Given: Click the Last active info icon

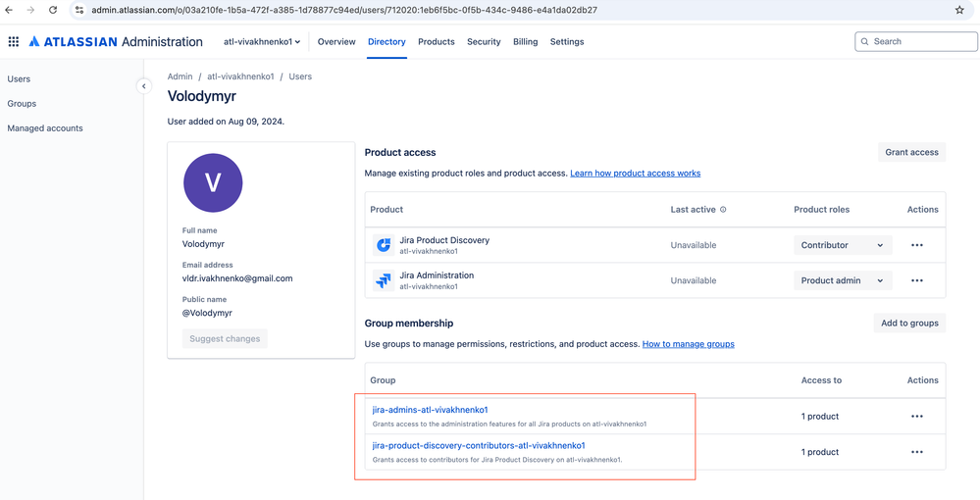Looking at the screenshot, I should (723, 210).
